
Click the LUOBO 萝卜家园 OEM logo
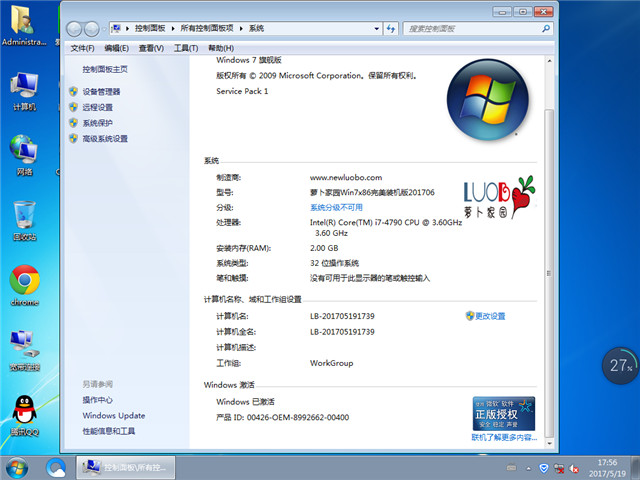(499, 197)
